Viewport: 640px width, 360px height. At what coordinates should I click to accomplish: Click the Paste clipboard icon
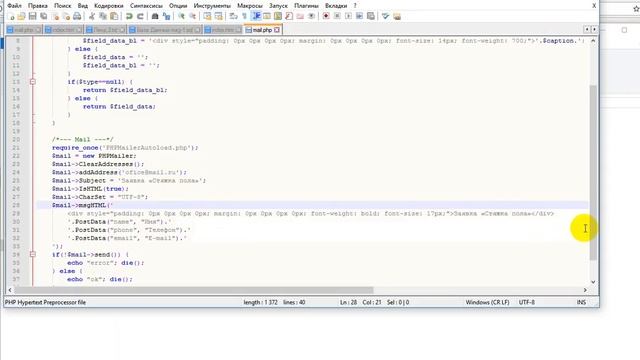pos(114,16)
